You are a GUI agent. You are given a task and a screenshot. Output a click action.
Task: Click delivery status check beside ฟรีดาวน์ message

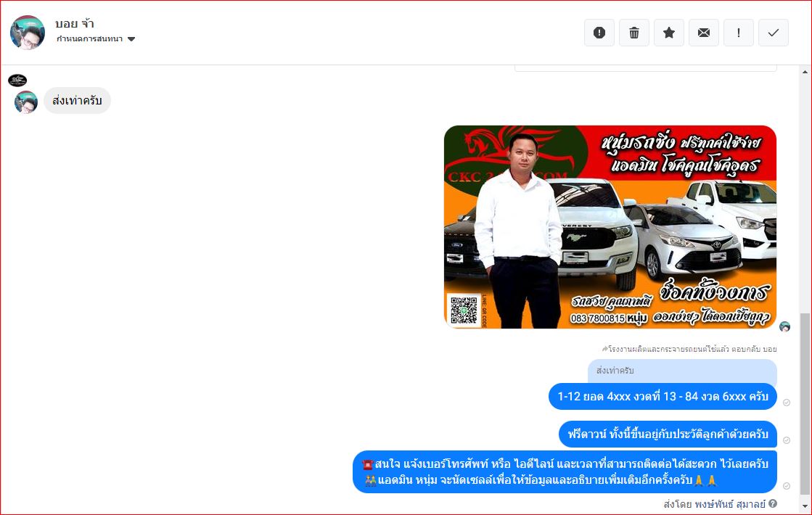(x=786, y=440)
